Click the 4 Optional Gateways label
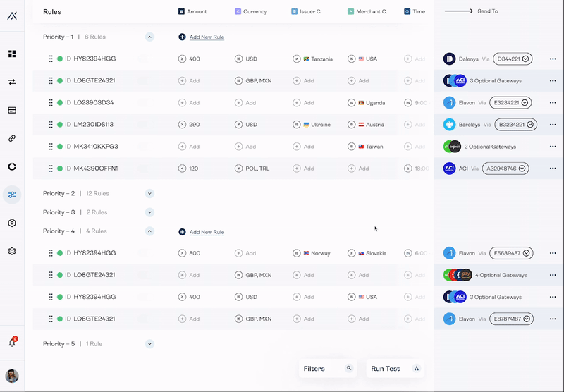Screen dimensions: 564x392 pos(501,275)
